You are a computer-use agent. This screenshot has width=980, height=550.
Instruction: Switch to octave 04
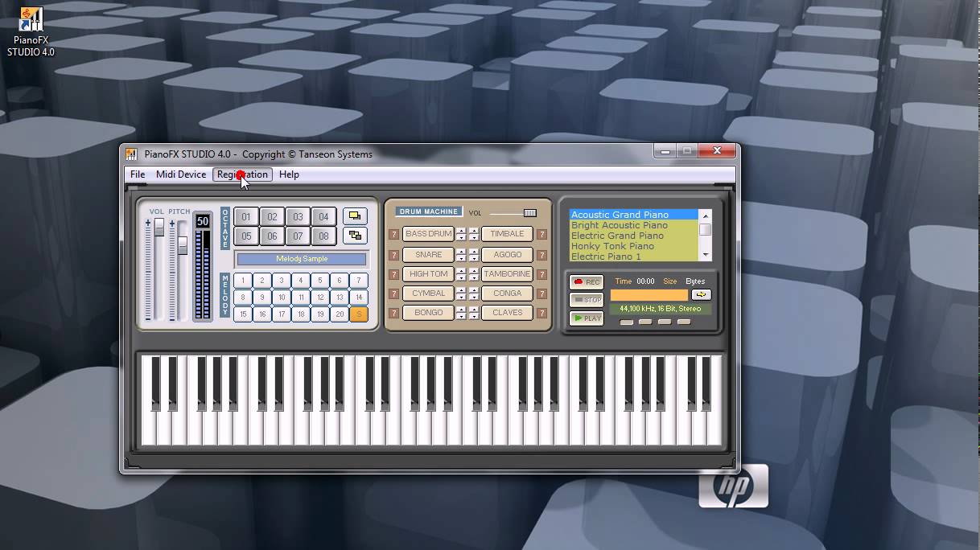pos(323,217)
